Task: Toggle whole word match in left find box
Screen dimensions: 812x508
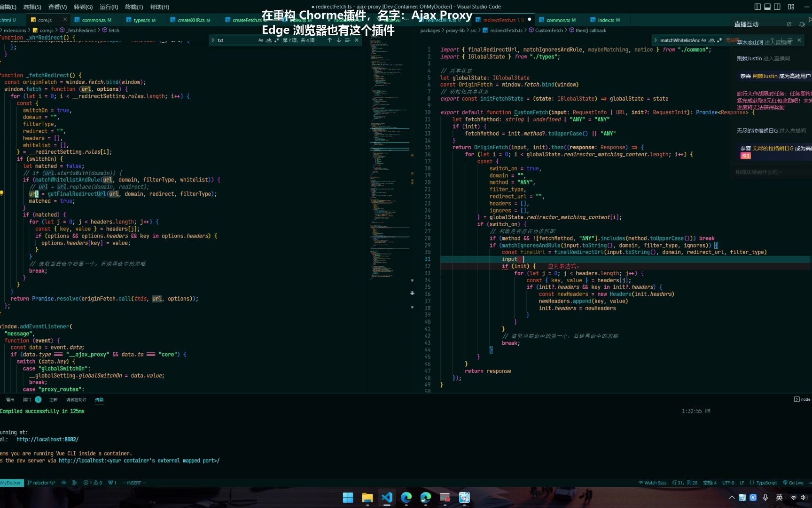Action: coord(269,40)
